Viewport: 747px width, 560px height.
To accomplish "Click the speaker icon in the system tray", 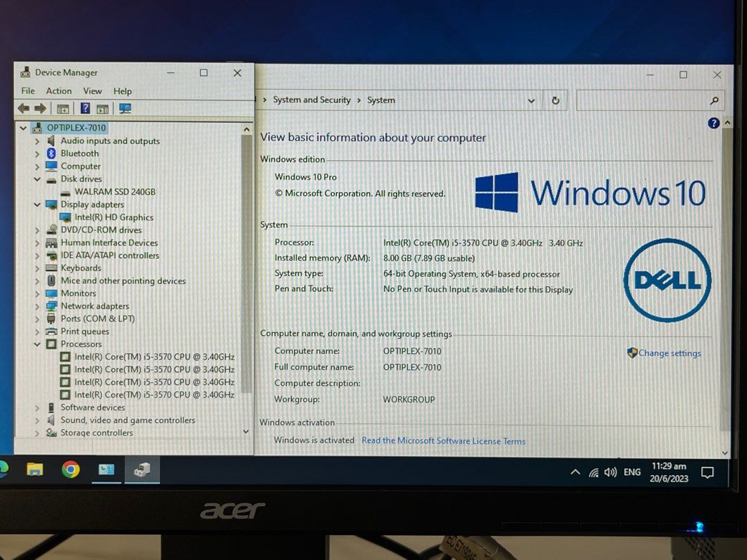I will pos(610,472).
